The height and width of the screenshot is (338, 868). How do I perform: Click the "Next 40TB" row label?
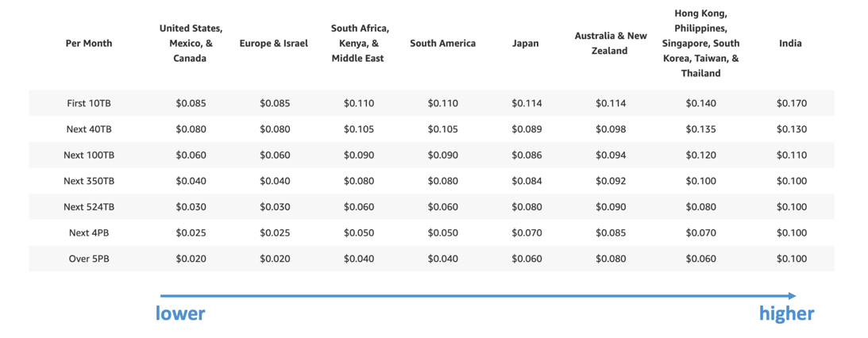click(89, 129)
